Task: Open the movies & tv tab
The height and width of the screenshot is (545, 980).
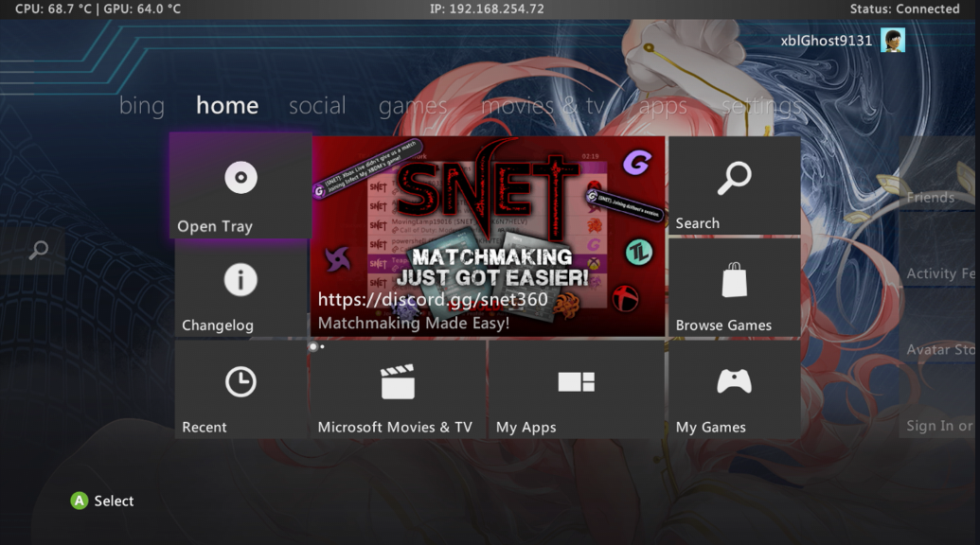Action: click(x=542, y=106)
